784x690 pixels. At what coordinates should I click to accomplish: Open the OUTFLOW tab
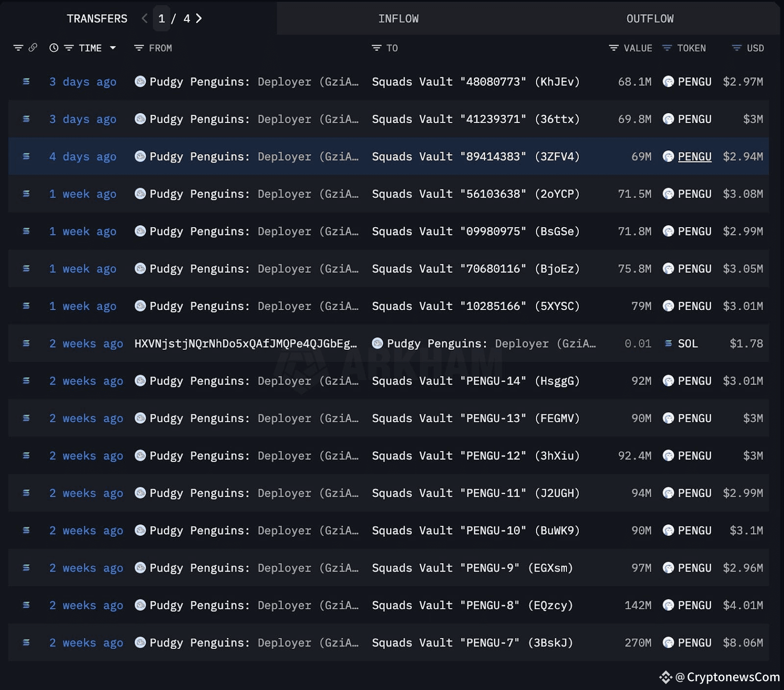tap(650, 19)
